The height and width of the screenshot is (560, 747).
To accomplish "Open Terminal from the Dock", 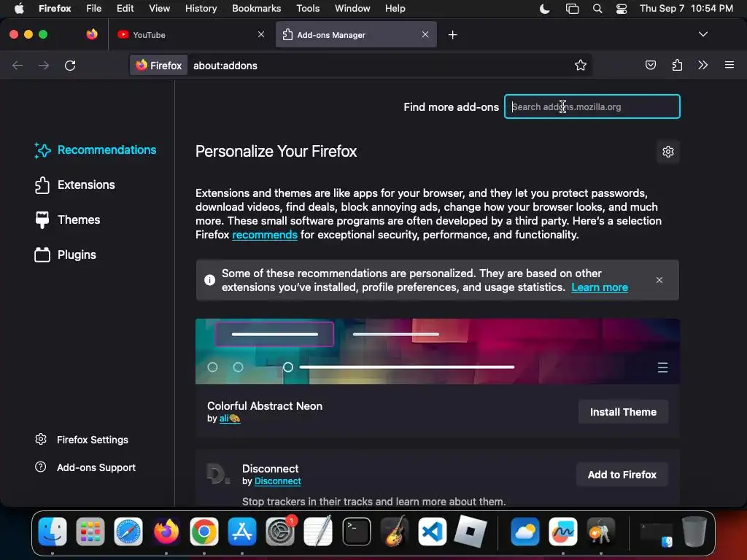I will (x=356, y=531).
